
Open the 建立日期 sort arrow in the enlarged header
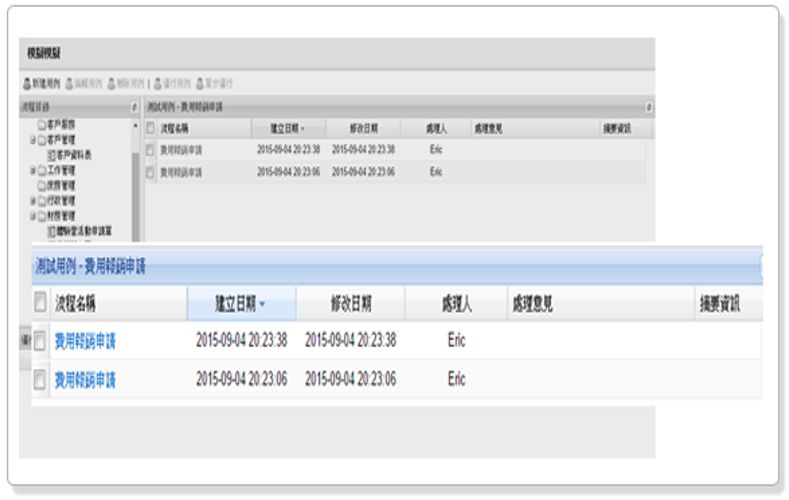point(263,304)
